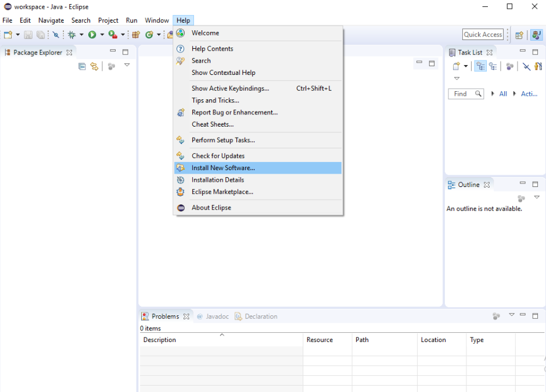The height and width of the screenshot is (392, 546).
Task: Expand the All working set arrow
Action: tap(493, 93)
